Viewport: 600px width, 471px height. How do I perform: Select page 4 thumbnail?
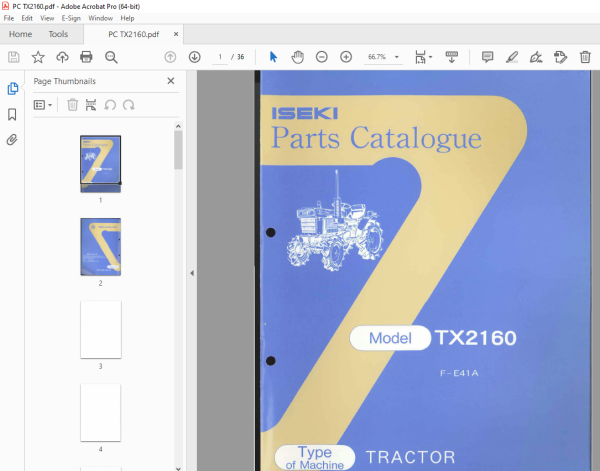(x=101, y=413)
